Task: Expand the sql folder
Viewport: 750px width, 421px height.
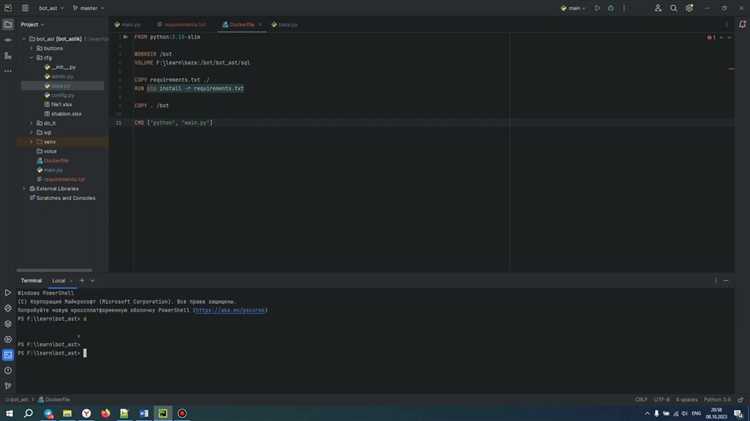Action: click(32, 133)
